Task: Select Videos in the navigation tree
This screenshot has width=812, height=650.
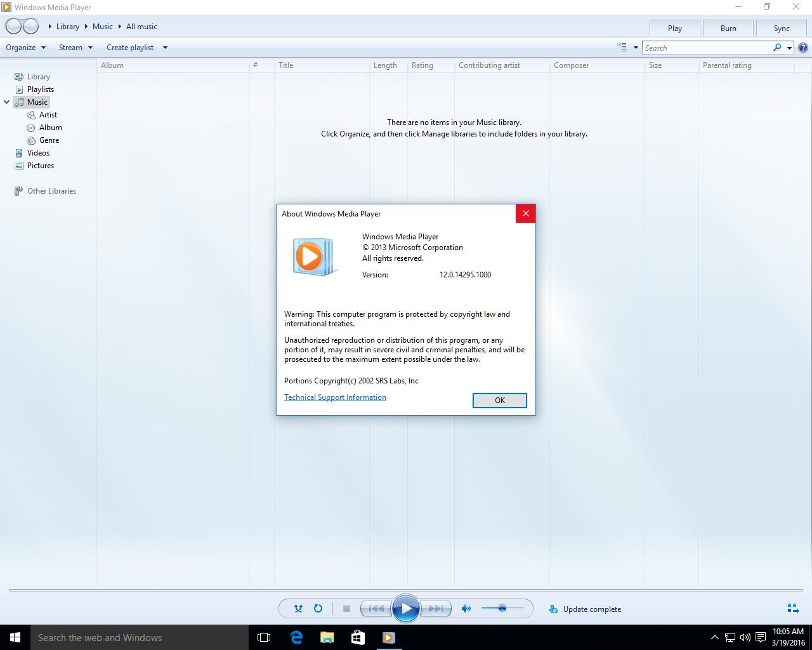Action: (38, 152)
